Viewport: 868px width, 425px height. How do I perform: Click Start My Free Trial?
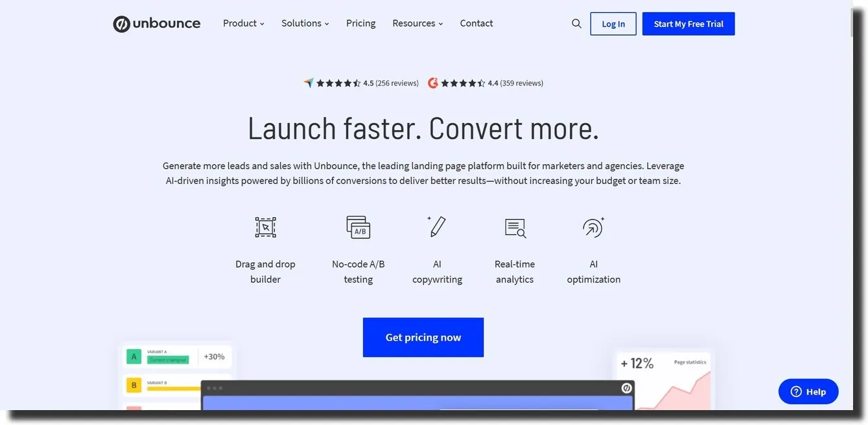(688, 23)
